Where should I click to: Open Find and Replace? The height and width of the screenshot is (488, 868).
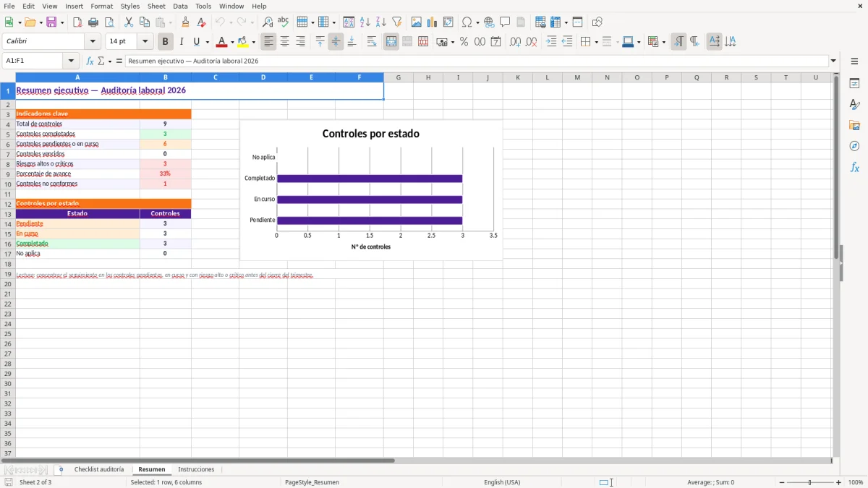pos(268,22)
